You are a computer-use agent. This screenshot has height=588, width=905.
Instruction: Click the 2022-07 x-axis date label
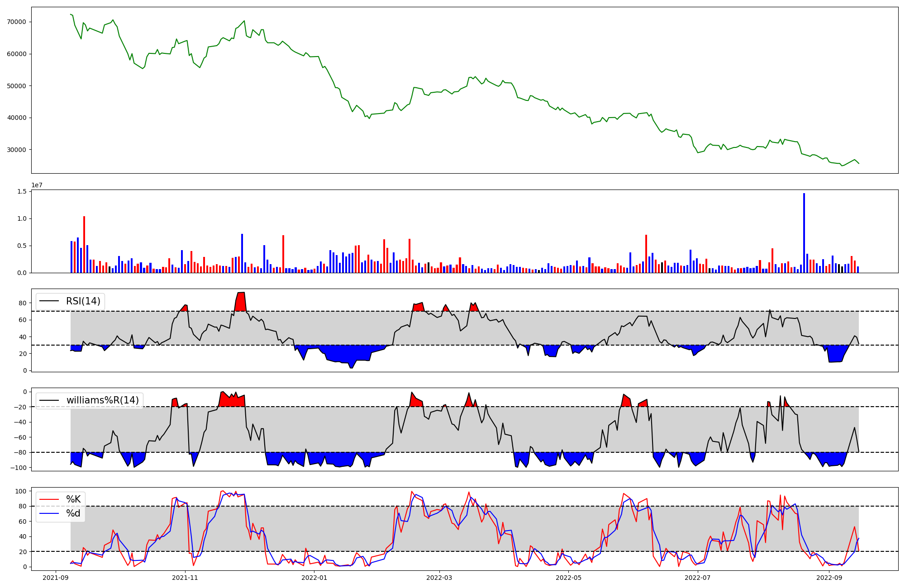point(697,578)
